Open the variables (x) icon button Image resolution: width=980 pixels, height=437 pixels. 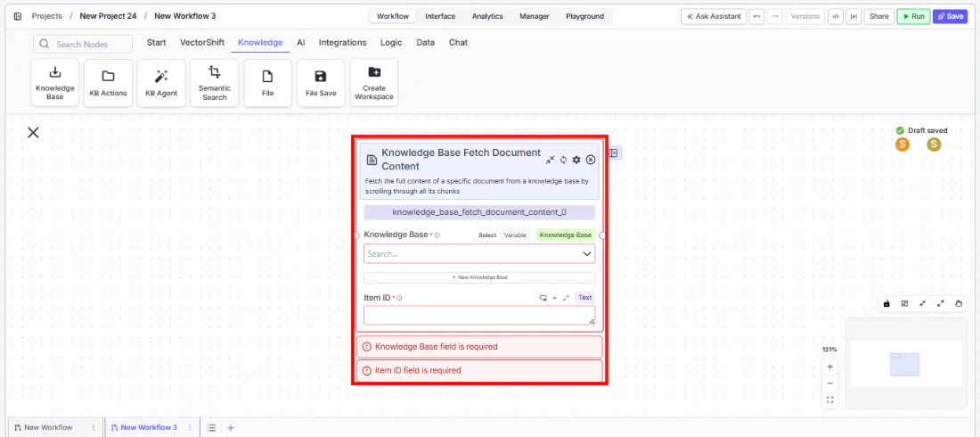pyautogui.click(x=853, y=16)
